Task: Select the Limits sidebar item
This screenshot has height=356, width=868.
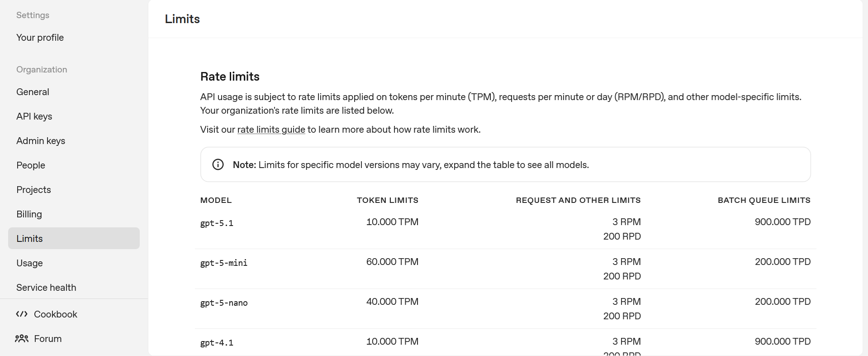Action: pos(74,238)
